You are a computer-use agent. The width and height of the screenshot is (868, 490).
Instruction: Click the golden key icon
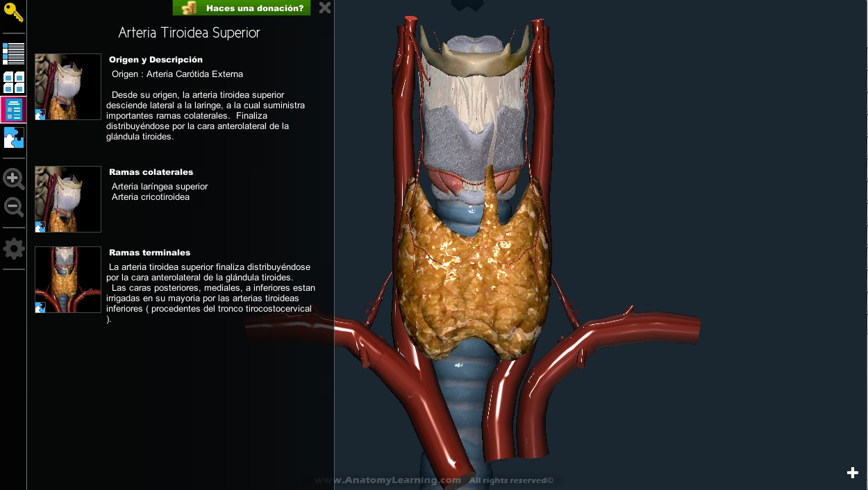tap(13, 12)
